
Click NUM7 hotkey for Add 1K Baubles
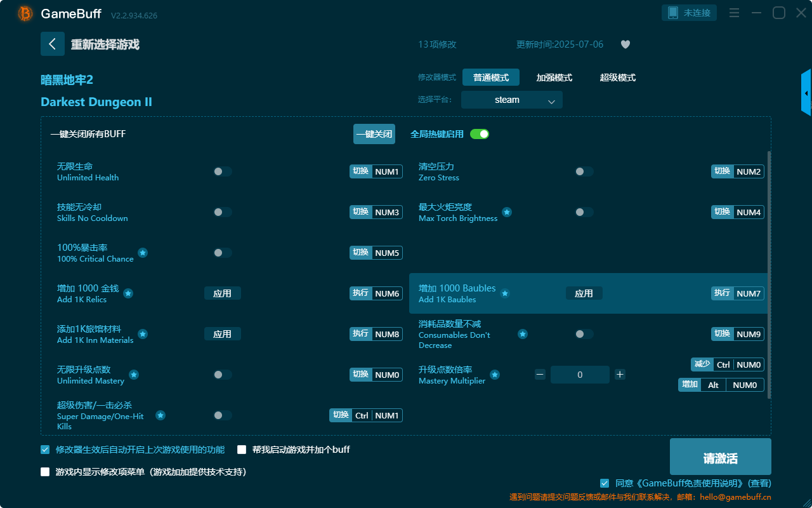(x=738, y=293)
